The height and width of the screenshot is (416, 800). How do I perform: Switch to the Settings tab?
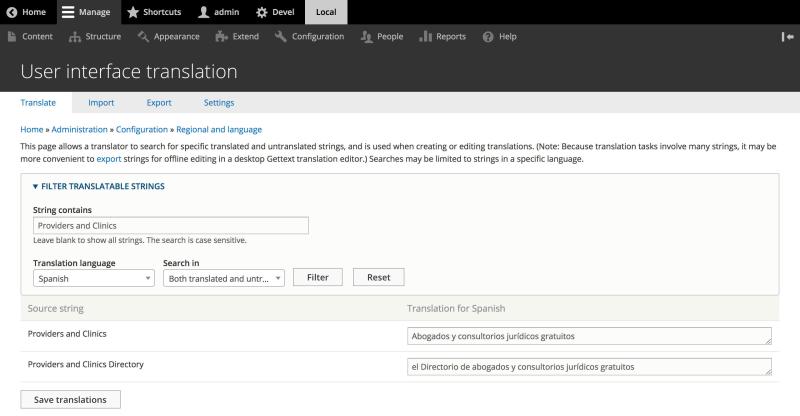(x=219, y=103)
